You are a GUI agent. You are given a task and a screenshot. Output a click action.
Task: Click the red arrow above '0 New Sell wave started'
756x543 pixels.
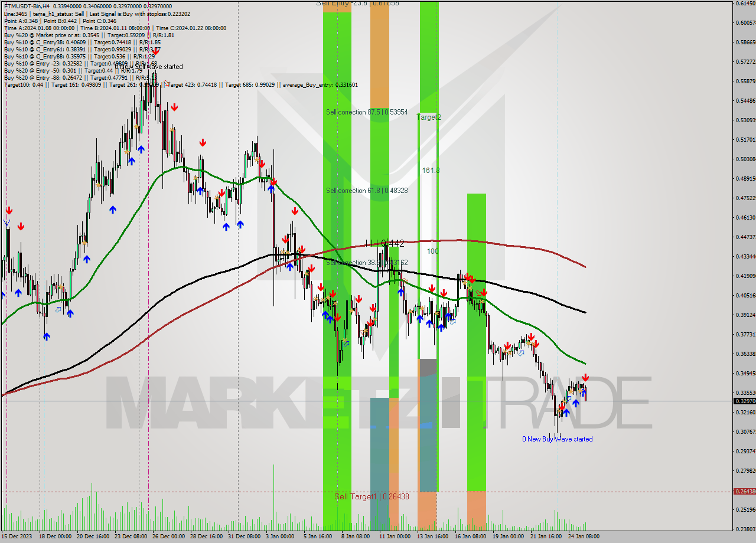[x=155, y=52]
